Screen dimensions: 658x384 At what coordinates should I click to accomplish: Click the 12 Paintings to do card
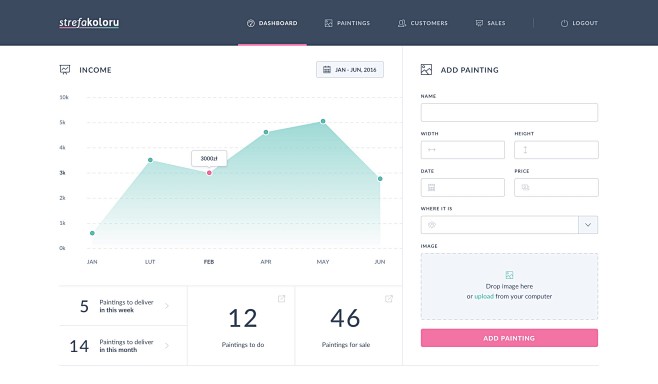(241, 326)
